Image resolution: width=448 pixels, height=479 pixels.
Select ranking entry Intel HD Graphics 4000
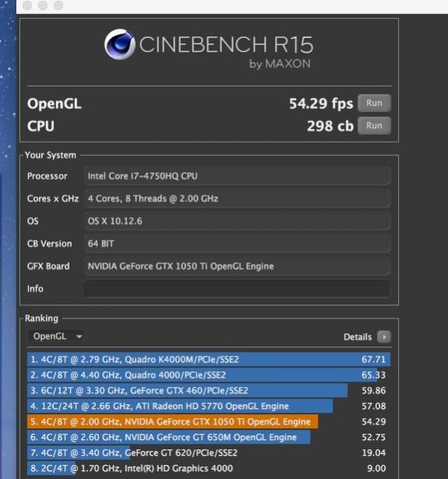(209, 468)
